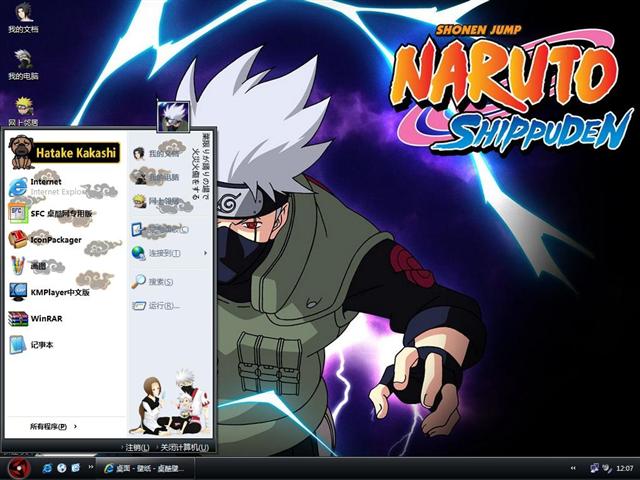Click the network computers tray icon
The image size is (640, 480).
tap(595, 468)
